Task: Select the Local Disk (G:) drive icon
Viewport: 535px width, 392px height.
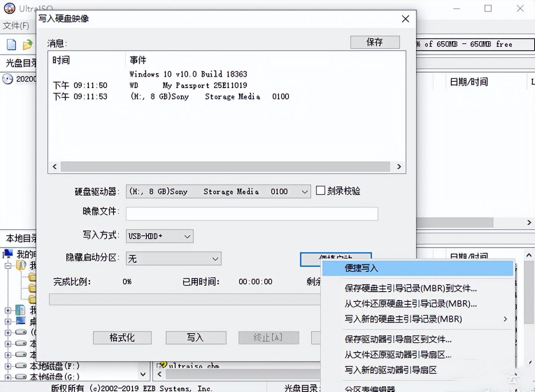Action: (21, 377)
